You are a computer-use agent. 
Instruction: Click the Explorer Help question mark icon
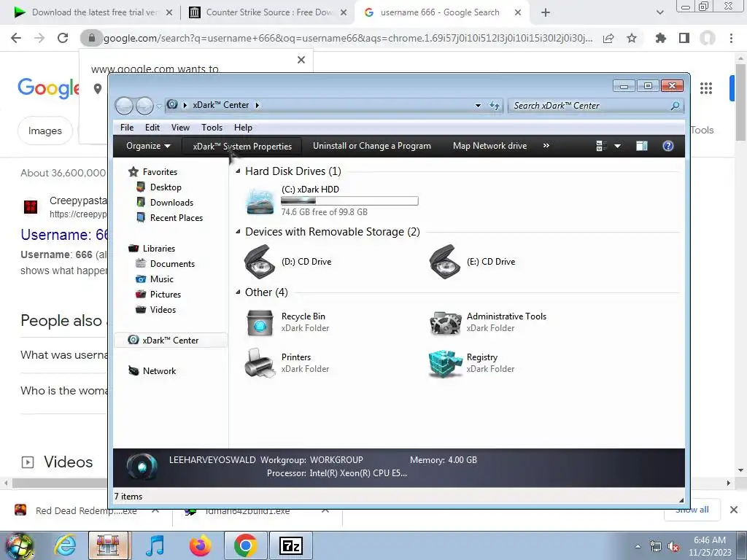[668, 146]
